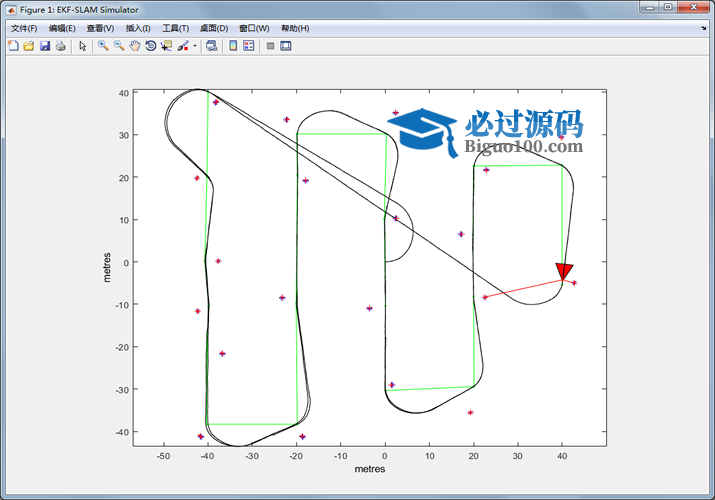Click the Link Plot icon
The image size is (715, 500).
(212, 46)
